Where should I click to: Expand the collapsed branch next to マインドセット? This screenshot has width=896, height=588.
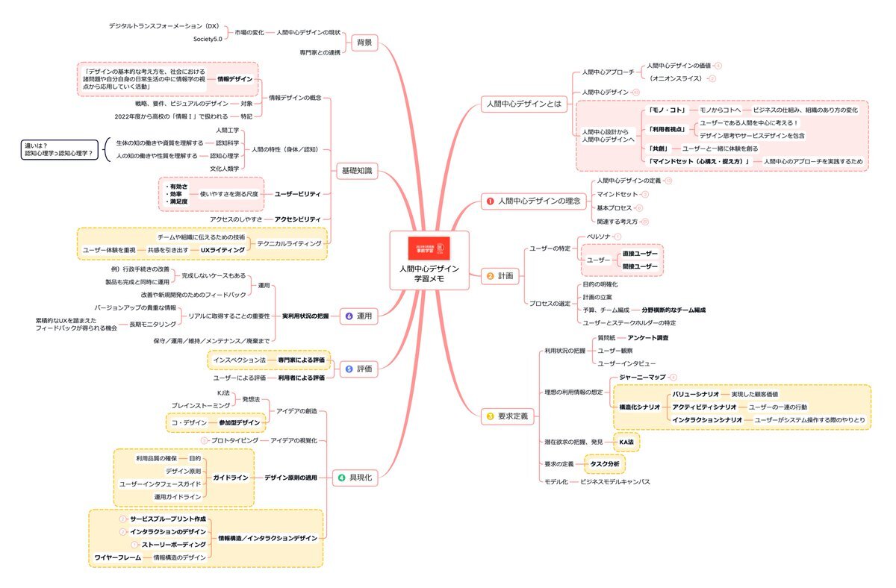point(645,194)
